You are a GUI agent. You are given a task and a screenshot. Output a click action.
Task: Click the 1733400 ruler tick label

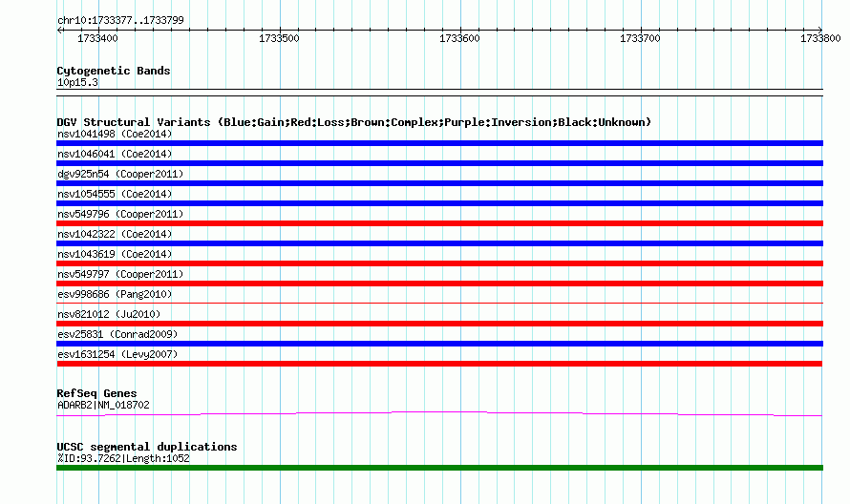(97, 38)
